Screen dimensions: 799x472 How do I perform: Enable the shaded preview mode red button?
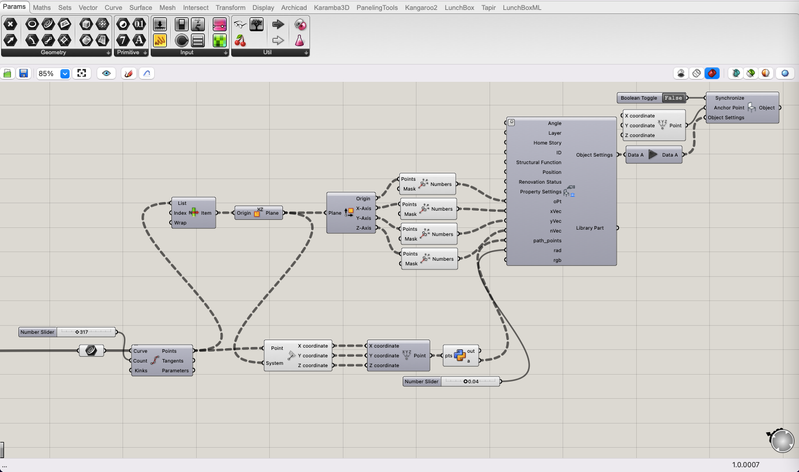click(712, 74)
